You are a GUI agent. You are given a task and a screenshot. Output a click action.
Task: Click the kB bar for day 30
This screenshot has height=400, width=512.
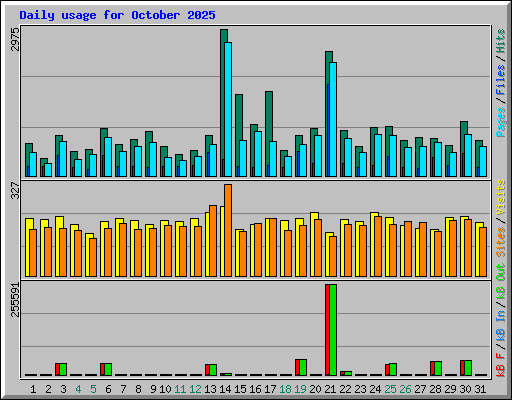[x=466, y=368]
